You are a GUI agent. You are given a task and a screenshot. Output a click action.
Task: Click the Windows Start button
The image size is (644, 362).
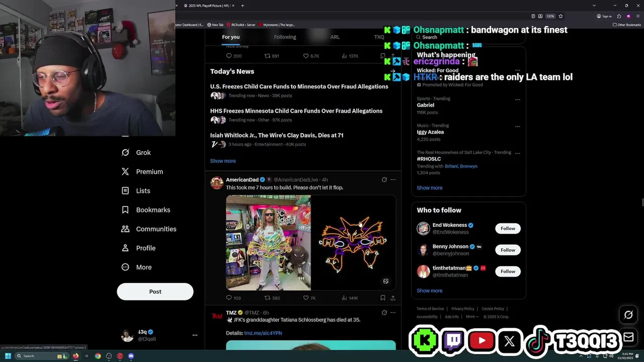pyautogui.click(x=8, y=356)
